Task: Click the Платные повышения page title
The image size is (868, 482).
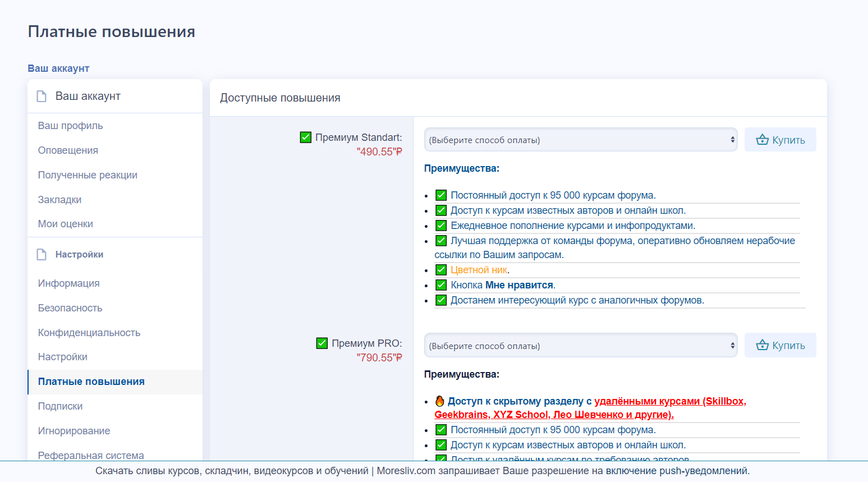Action: [112, 32]
